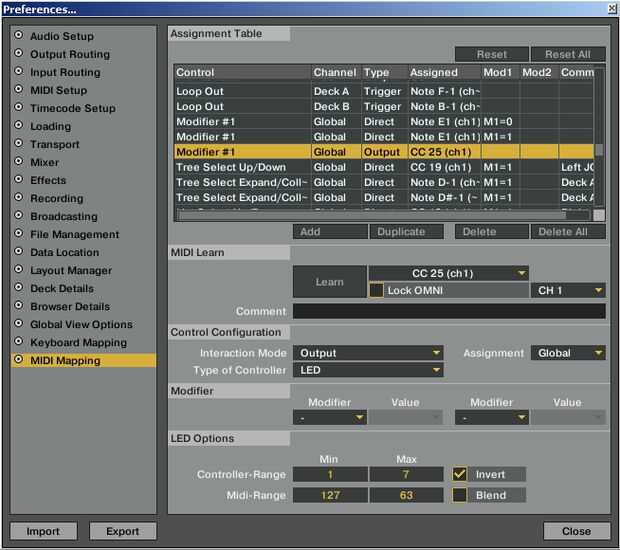The width and height of the screenshot is (620, 550).
Task: Select Modifier #1 row with M1=1
Action: point(384,137)
